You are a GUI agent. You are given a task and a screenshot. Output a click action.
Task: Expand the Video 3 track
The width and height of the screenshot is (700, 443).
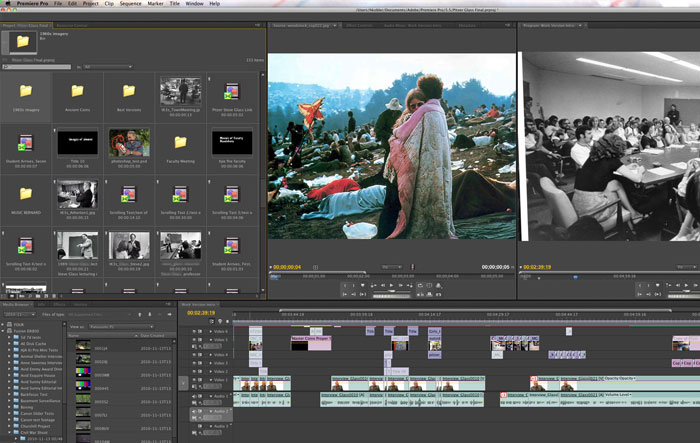click(211, 363)
